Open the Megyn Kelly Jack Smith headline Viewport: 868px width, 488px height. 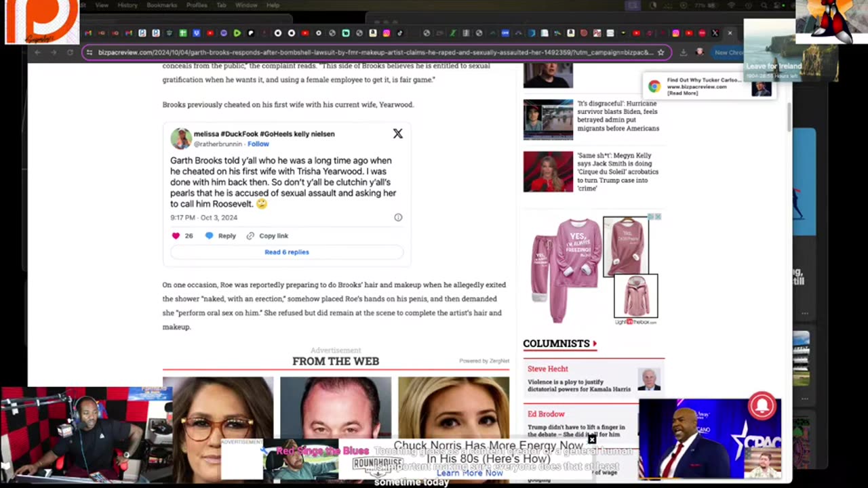point(618,171)
